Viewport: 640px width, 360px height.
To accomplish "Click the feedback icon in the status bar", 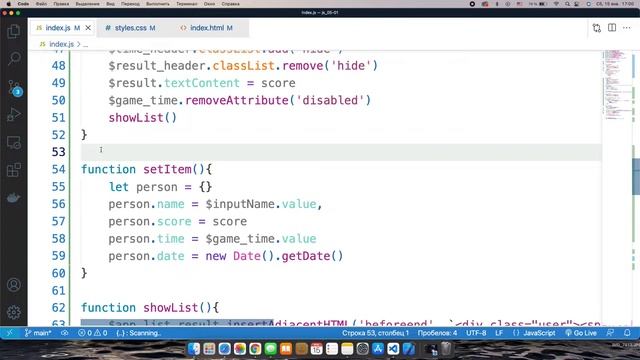I will (610, 333).
